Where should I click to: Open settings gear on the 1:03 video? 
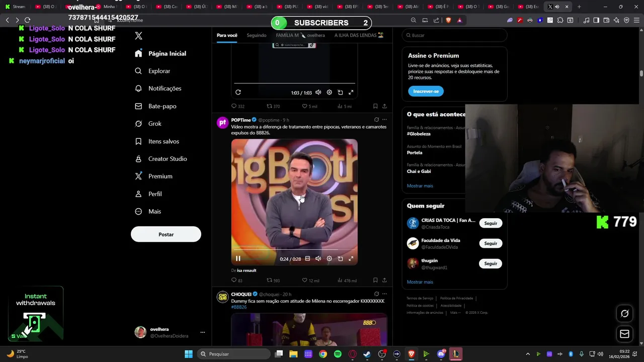click(x=329, y=93)
